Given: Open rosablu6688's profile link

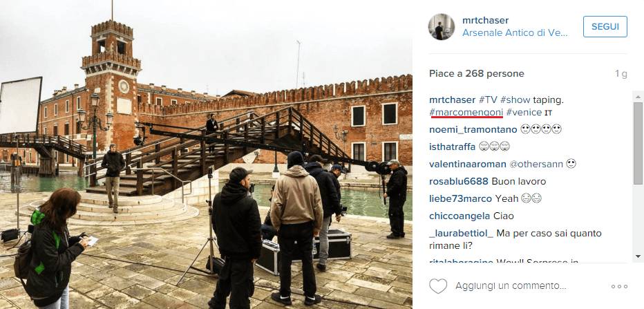Looking at the screenshot, I should pos(459,181).
